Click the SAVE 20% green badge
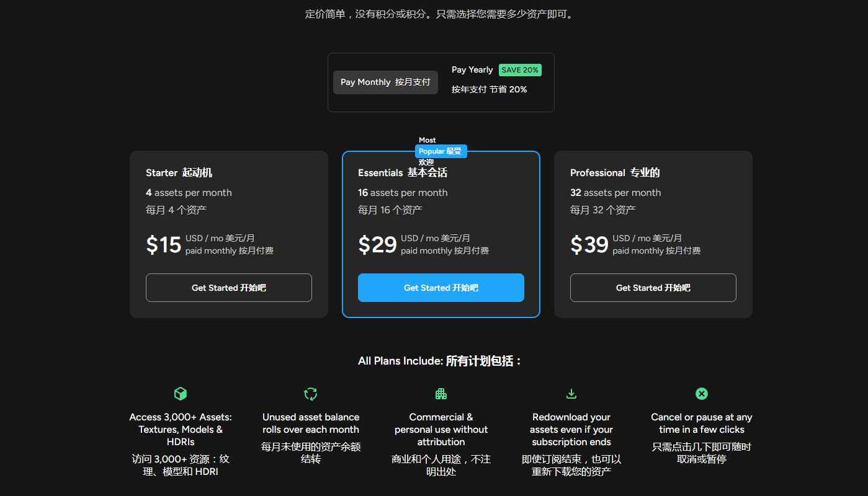The height and width of the screenshot is (496, 868). (520, 70)
